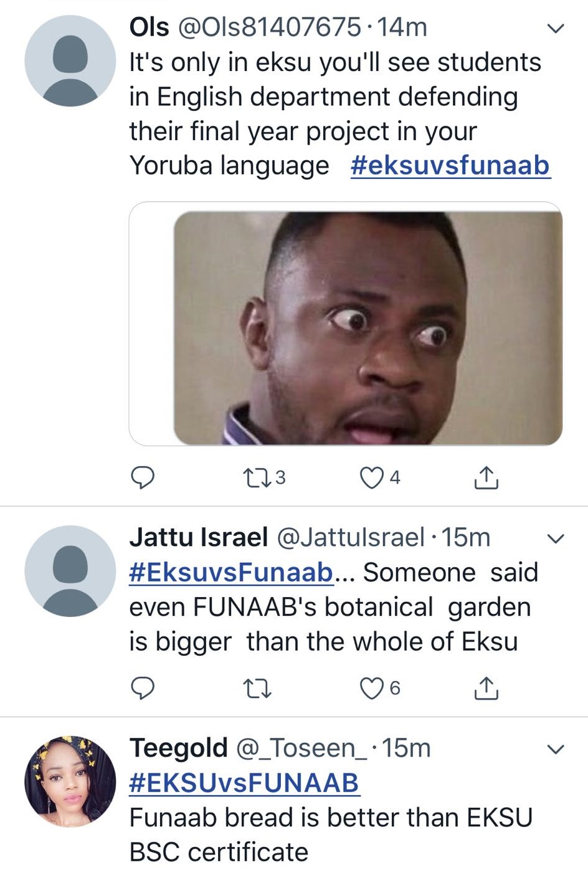Retweet the Ols tweet
This screenshot has height=875, width=588.
pyautogui.click(x=254, y=478)
